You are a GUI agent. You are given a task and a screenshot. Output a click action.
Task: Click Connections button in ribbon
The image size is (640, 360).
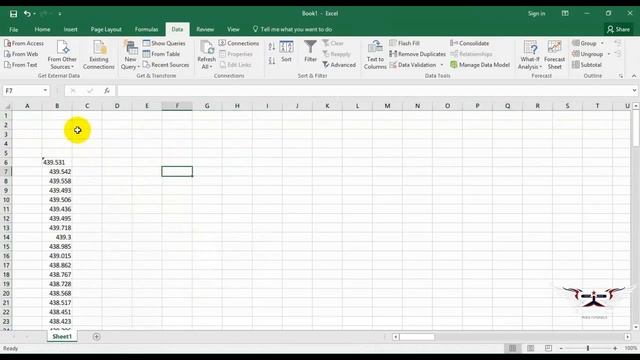point(239,43)
